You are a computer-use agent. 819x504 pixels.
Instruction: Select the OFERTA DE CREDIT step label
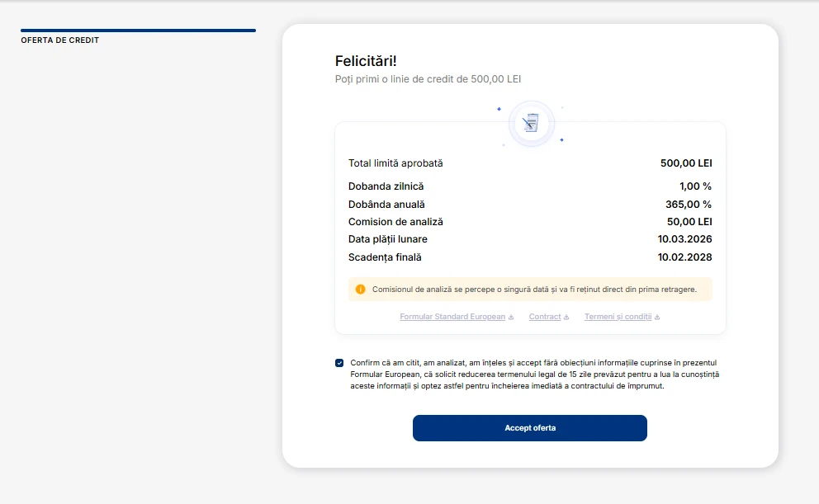coord(59,40)
